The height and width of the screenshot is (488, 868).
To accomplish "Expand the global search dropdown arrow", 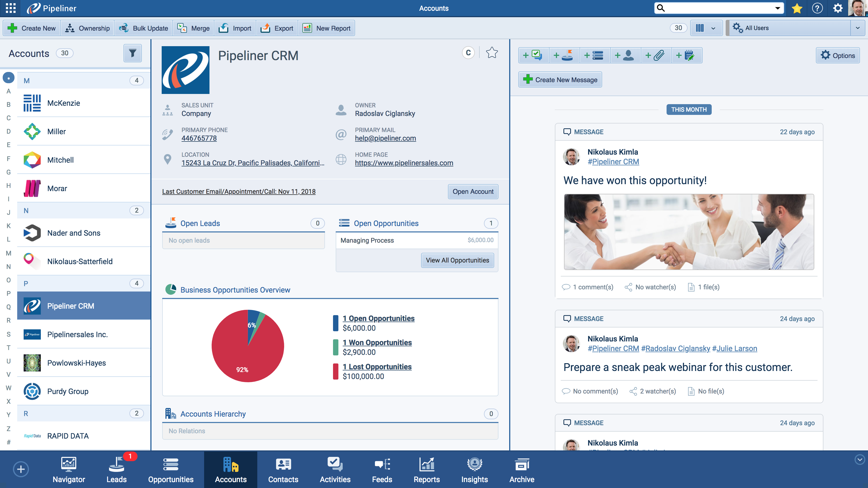I will (778, 8).
